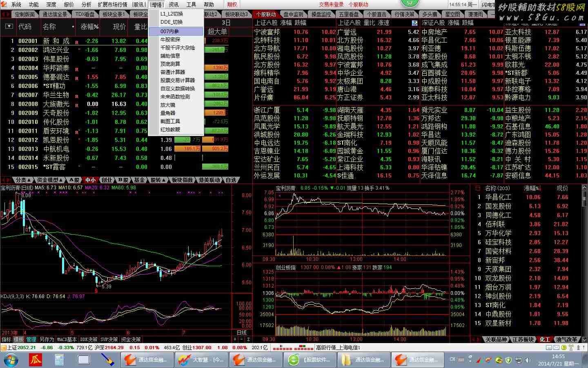Click the red arrows left of 分类 tab
The height and width of the screenshot is (368, 588).
[x=6, y=180]
